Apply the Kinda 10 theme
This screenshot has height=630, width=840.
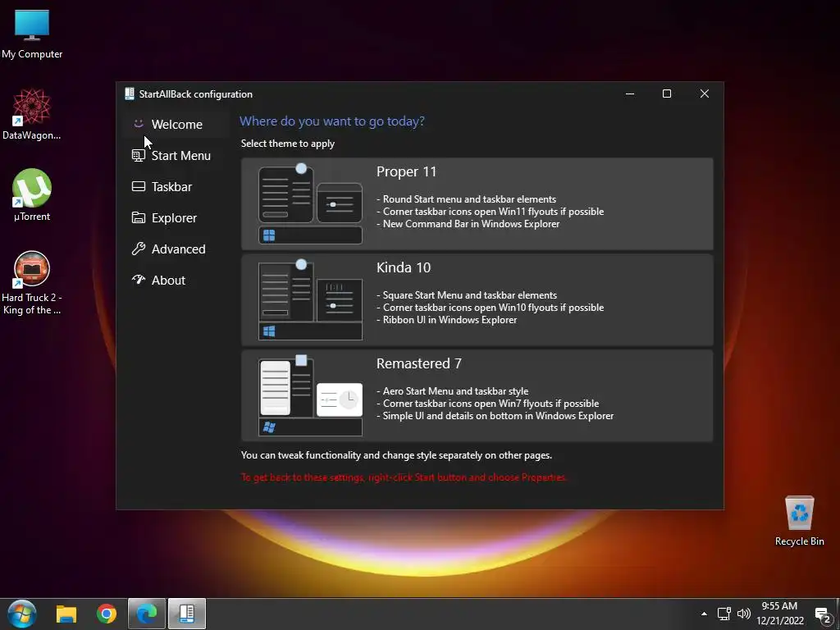477,299
